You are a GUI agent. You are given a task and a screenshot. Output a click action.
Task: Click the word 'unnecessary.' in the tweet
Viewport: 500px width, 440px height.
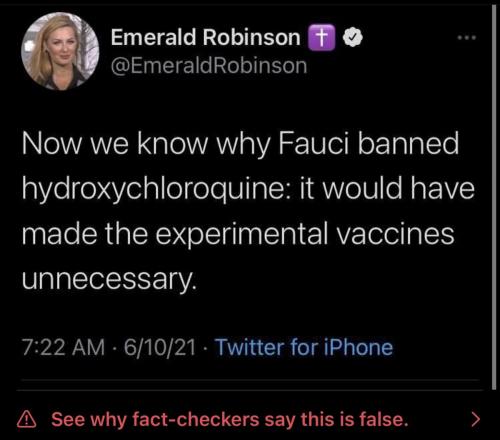click(108, 279)
